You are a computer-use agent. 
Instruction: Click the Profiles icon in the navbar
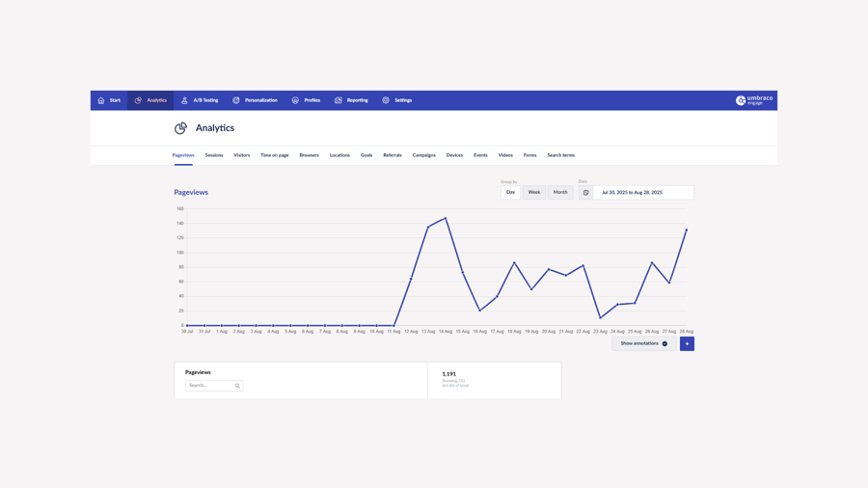(295, 100)
